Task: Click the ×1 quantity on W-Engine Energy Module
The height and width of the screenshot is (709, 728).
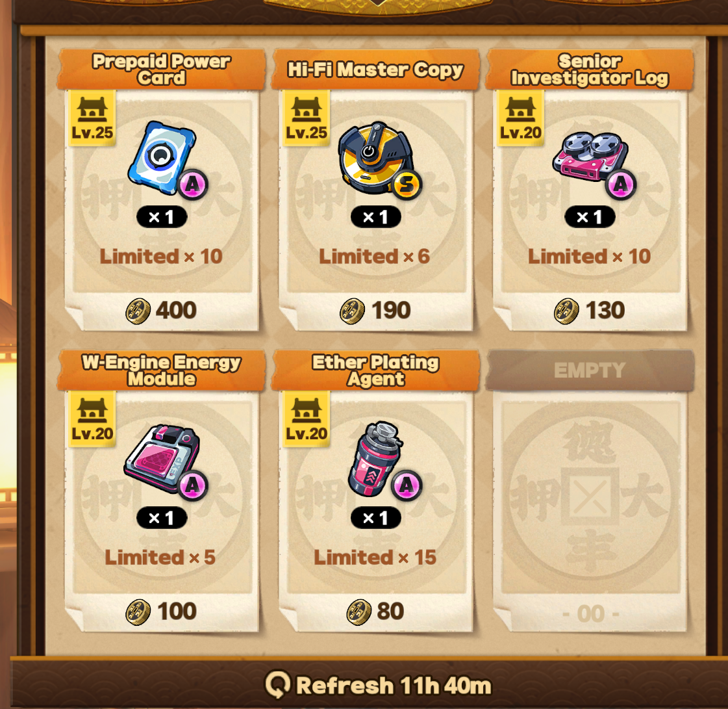Action: tap(162, 518)
